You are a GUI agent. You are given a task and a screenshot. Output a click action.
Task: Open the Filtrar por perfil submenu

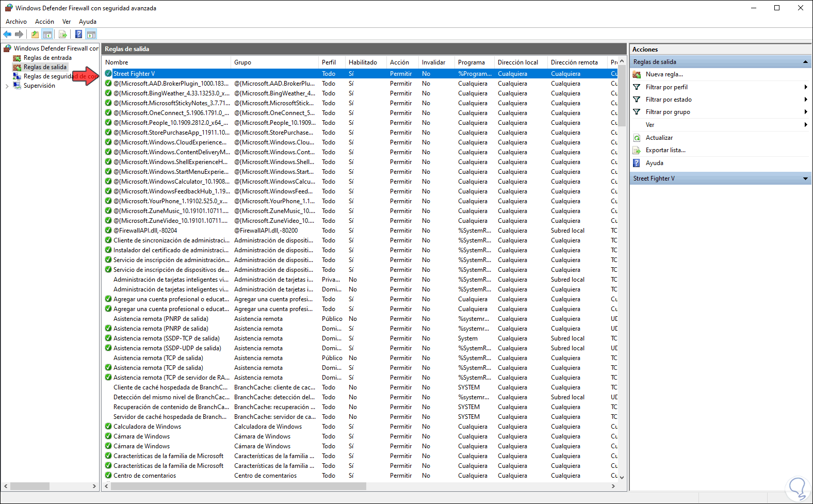click(666, 87)
